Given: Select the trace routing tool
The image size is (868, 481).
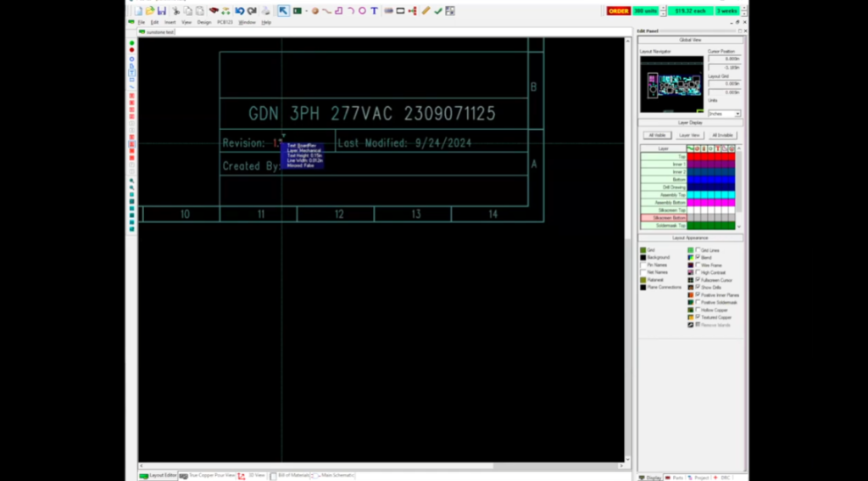Looking at the screenshot, I should click(x=326, y=11).
